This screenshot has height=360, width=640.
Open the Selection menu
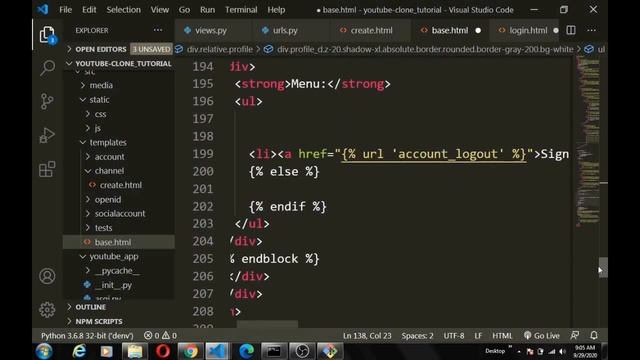pos(124,9)
